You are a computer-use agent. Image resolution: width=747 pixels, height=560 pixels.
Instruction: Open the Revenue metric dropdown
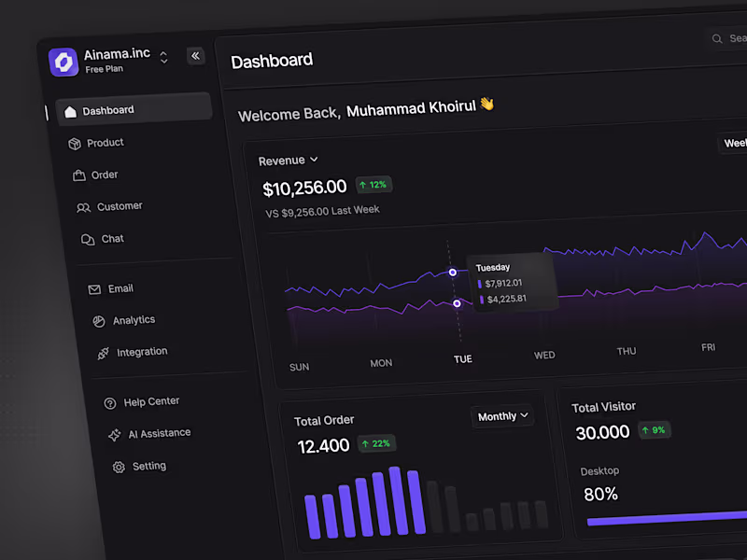288,160
